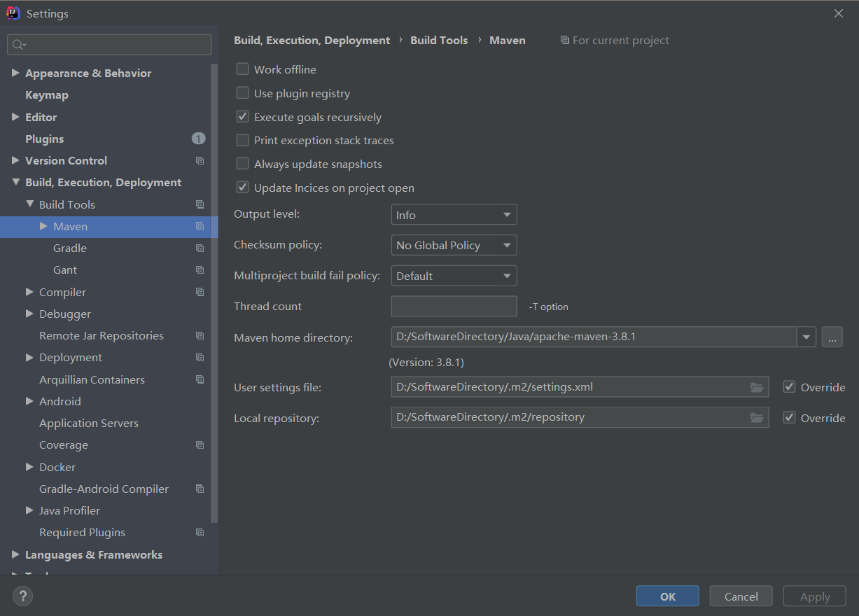Expand Docker node arrow
859x616 pixels.
point(29,467)
